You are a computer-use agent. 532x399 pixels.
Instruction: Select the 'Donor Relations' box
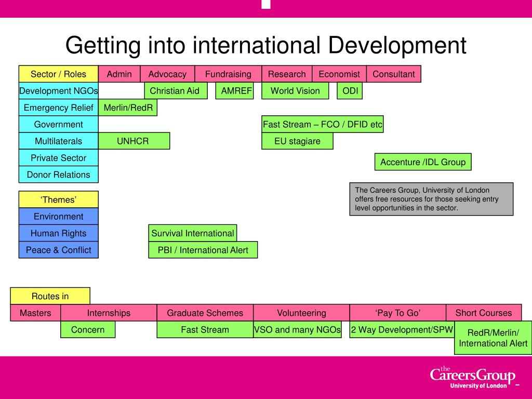pos(58,175)
